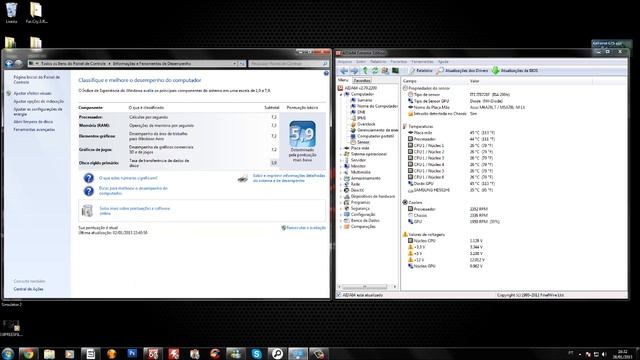Open Abrir limpeza de disco link

click(x=33, y=122)
